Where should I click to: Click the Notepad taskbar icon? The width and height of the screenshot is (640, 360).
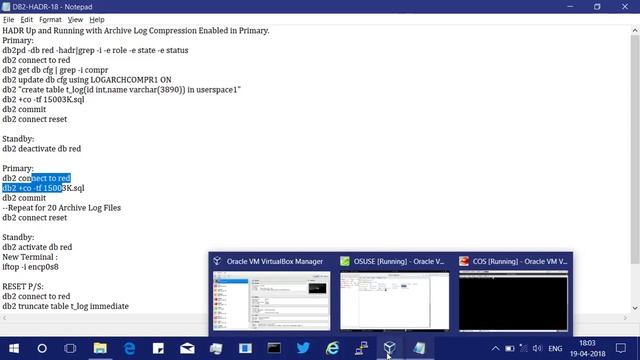coord(419,348)
